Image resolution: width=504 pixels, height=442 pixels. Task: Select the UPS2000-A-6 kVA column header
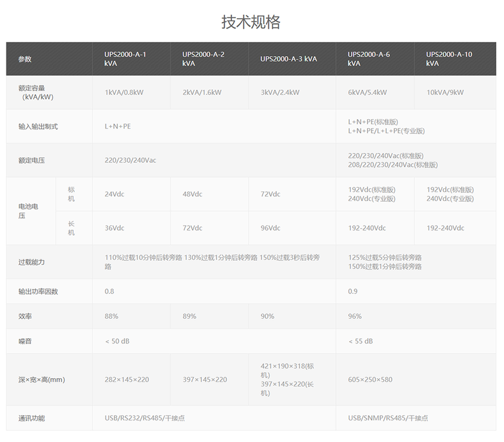pyautogui.click(x=369, y=59)
